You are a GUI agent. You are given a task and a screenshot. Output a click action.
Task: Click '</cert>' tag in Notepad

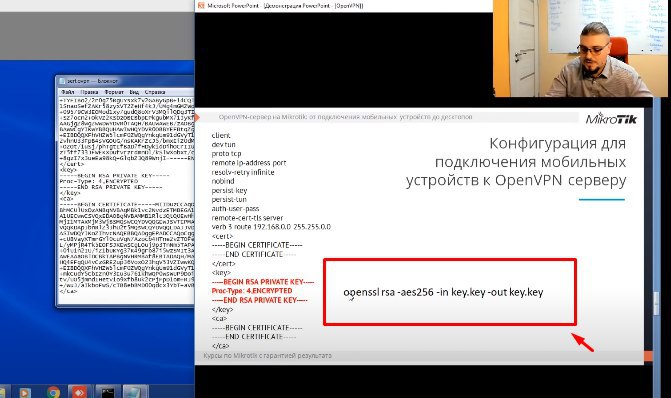[72, 164]
